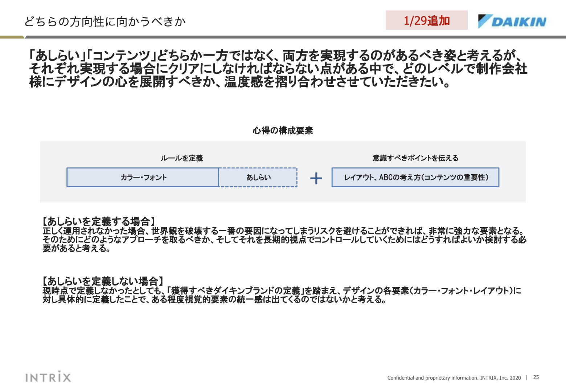Click the カラー・フォント box
566x392 pixels.
143,177
